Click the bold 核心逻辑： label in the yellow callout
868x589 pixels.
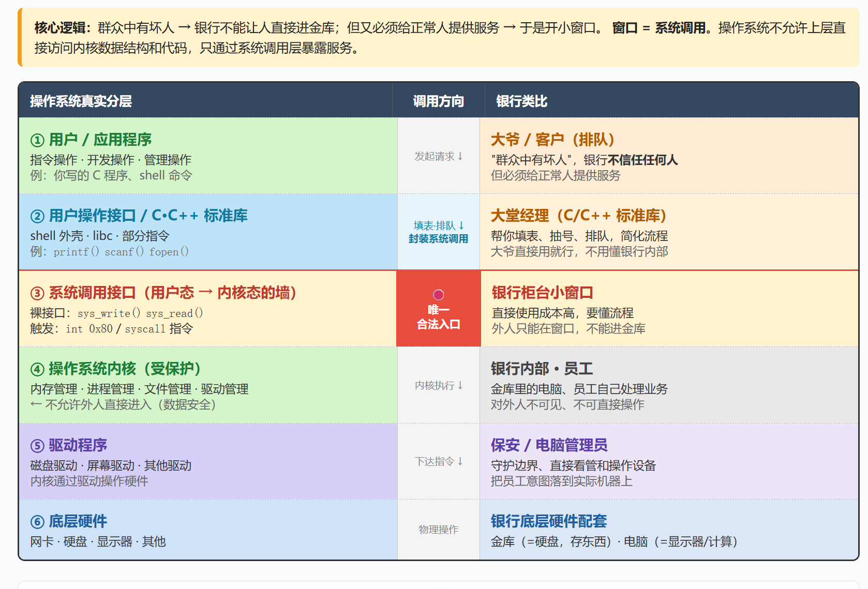(x=63, y=27)
